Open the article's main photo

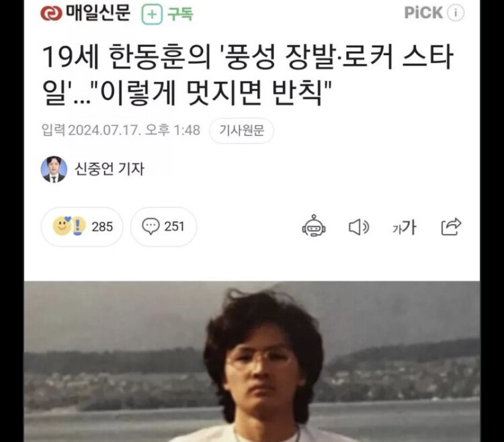coord(252,361)
